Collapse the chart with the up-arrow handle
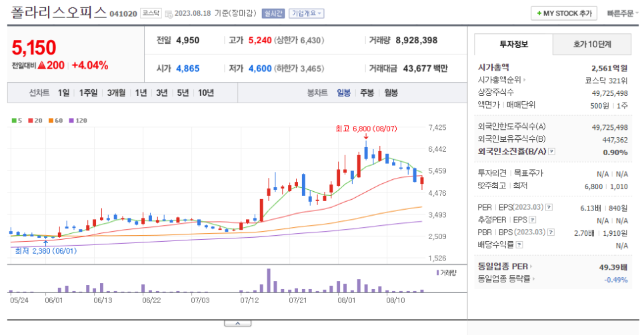Screen dimensions: 644x335 pos(238,324)
